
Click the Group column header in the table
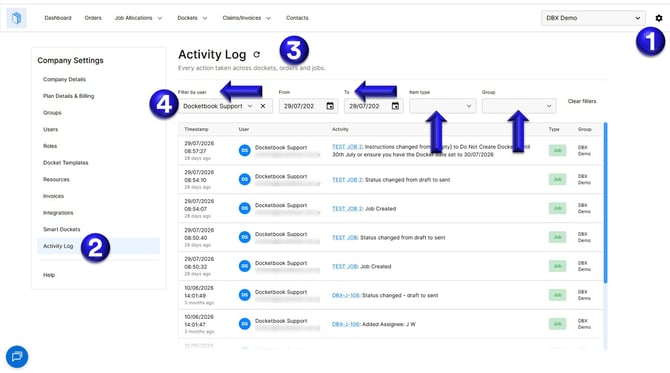(585, 129)
